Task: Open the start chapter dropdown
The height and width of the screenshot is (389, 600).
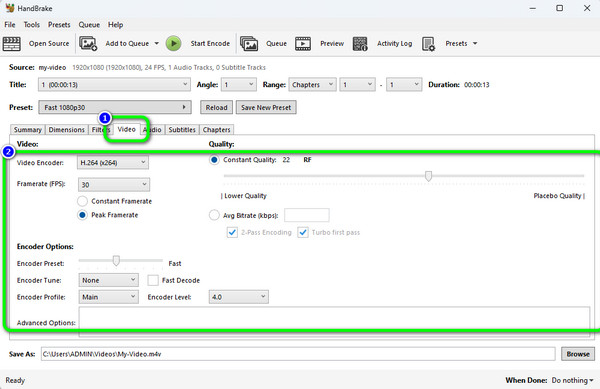Action: [x=357, y=85]
